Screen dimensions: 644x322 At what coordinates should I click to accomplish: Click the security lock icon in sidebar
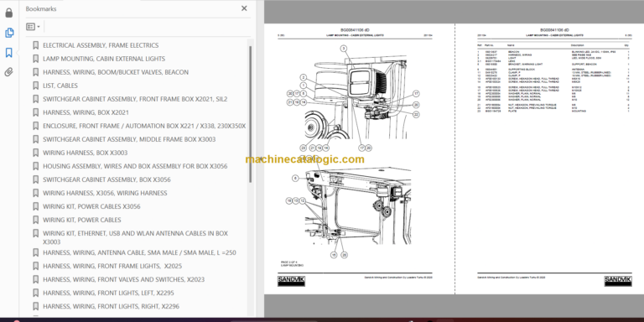pyautogui.click(x=9, y=13)
